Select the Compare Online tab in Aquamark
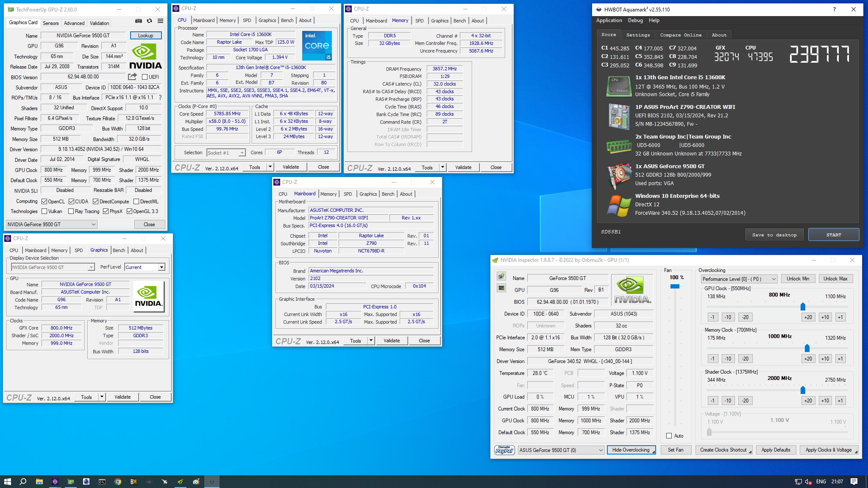Screen dimensions: 868x488 click(x=681, y=35)
